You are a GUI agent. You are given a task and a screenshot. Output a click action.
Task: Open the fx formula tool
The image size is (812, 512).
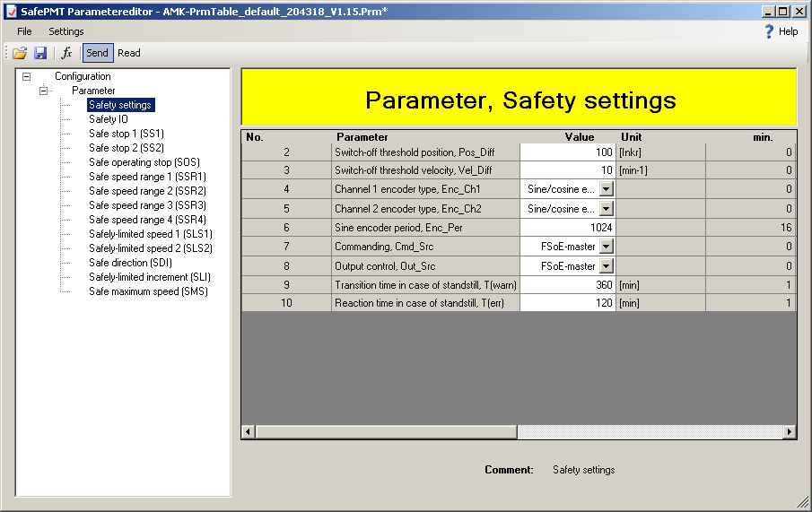[66, 53]
